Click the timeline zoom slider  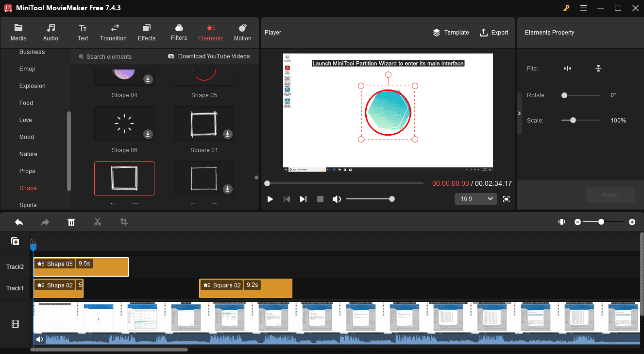click(x=603, y=222)
